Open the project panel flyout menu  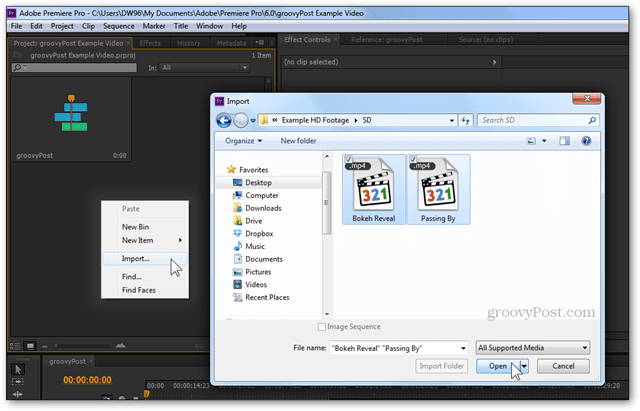click(260, 43)
